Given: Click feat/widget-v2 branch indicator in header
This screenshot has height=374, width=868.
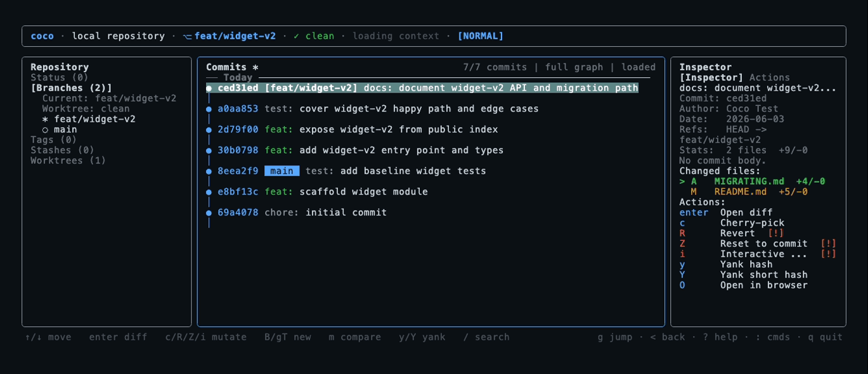Looking at the screenshot, I should click(230, 36).
